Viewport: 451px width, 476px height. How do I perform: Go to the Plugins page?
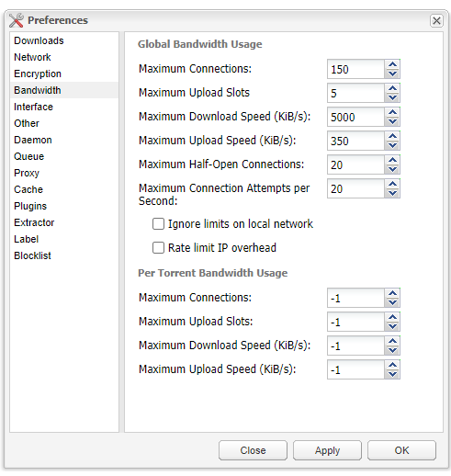click(64, 206)
